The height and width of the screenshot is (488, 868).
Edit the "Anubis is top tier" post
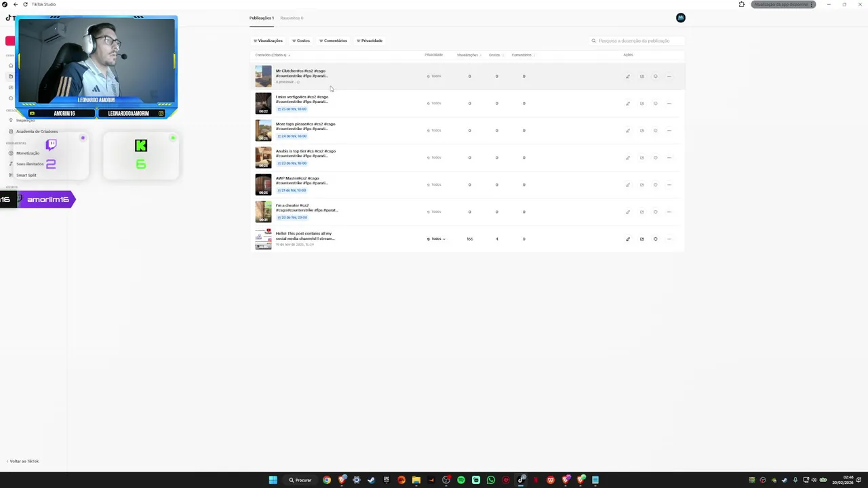tap(628, 158)
